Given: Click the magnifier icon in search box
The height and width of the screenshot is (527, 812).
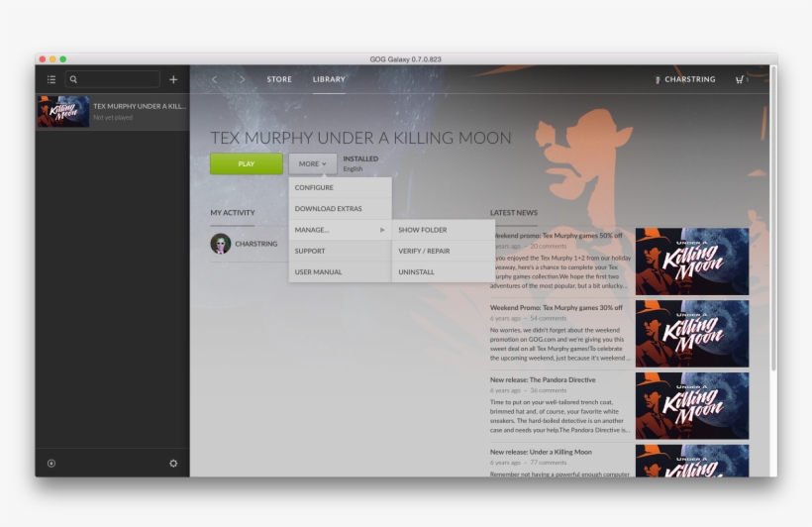Looking at the screenshot, I should (73, 79).
